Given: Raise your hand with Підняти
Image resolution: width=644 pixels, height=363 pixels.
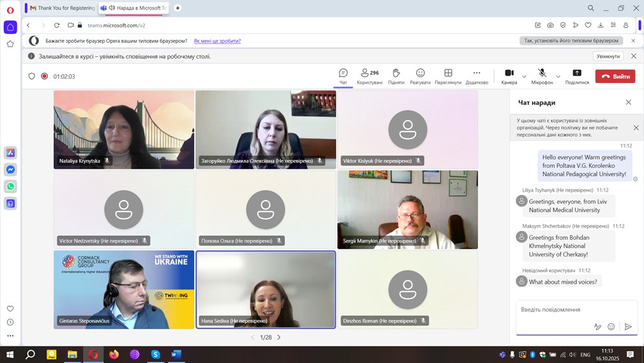Looking at the screenshot, I should (x=396, y=76).
